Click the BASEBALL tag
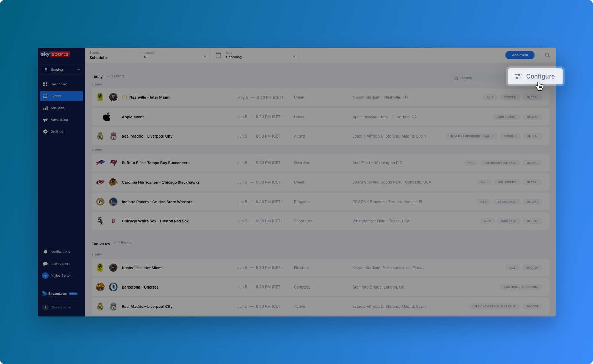593x364 pixels. [508, 221]
